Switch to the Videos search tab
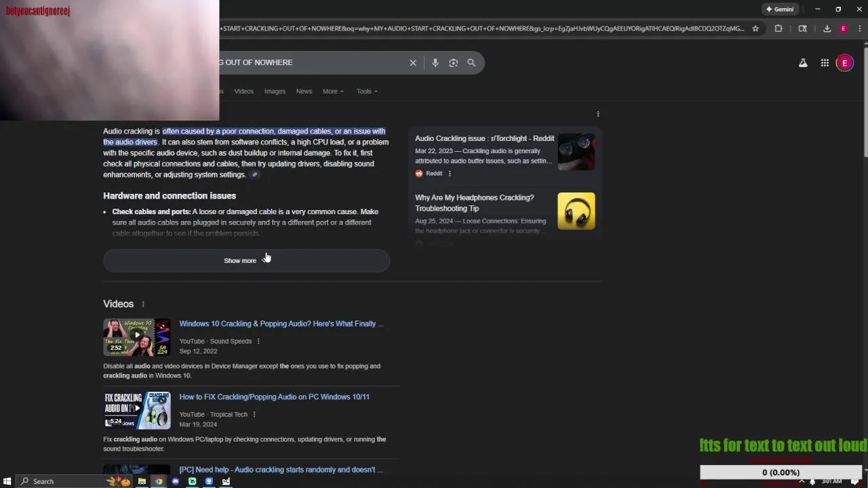Viewport: 868px width, 488px height. [x=243, y=91]
